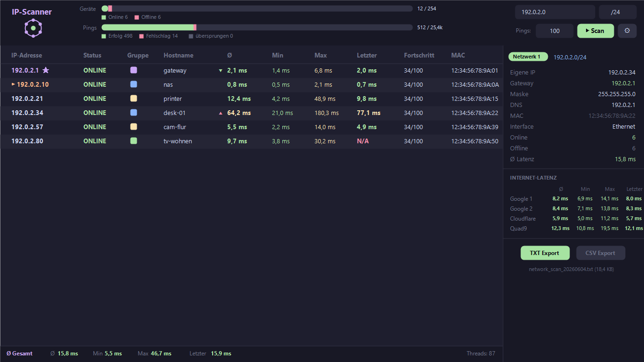The width and height of the screenshot is (644, 362).
Task: Click the CSV Export button
Action: point(601,253)
